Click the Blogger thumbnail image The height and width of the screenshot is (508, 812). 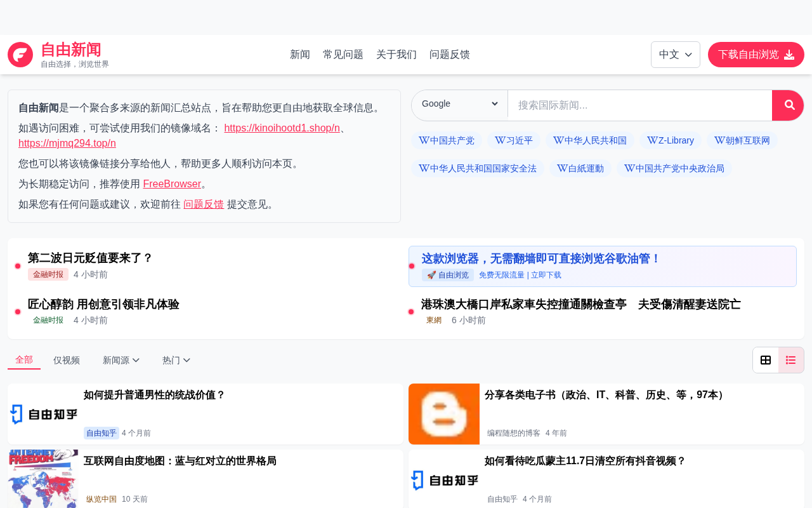[444, 414]
